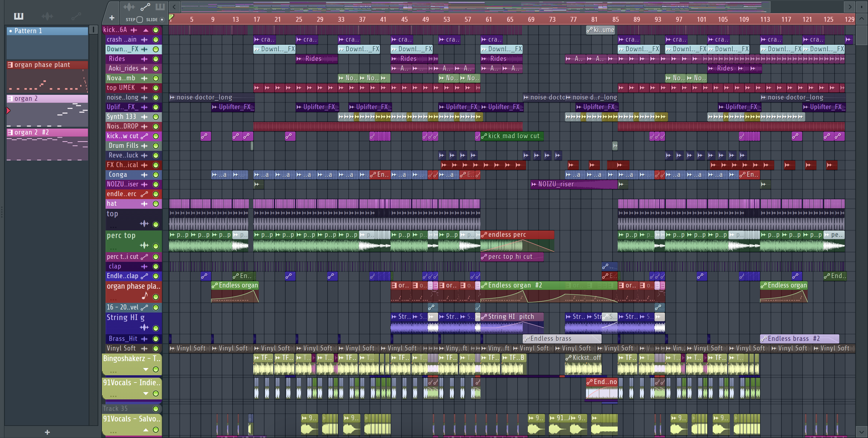Image resolution: width=868 pixels, height=438 pixels.
Task: Click the down arrow at bottom of vertical scrollbar
Action: click(861, 432)
